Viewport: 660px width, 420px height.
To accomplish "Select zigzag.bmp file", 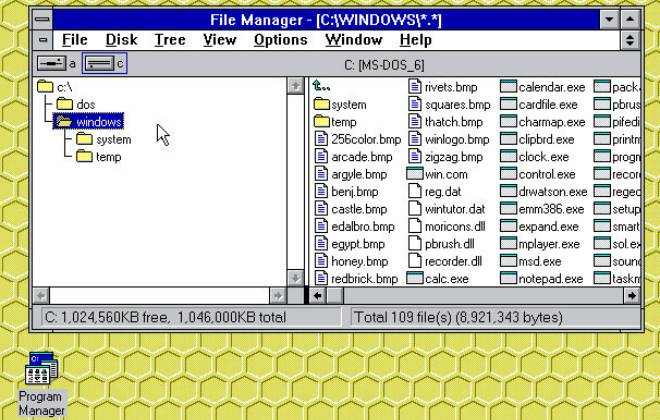I will tap(445, 157).
